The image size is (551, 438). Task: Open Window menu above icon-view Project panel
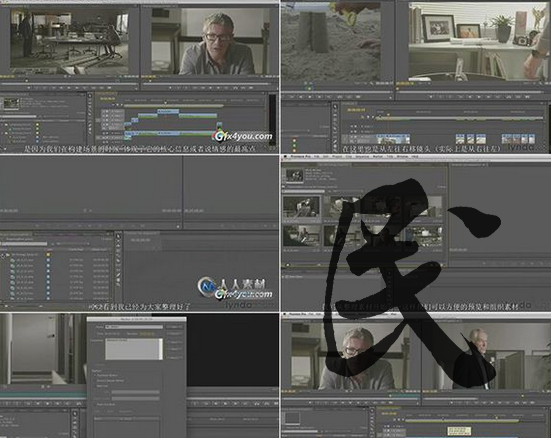(x=403, y=156)
